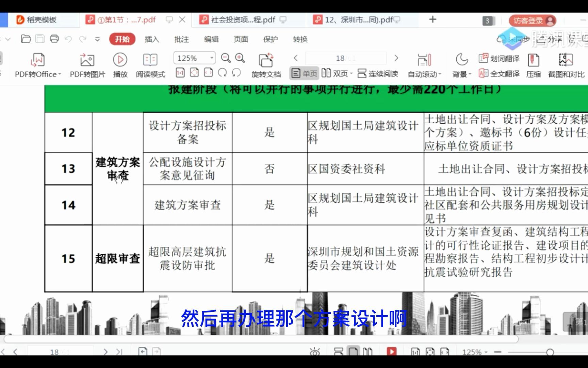Screen dimensions: 588x368
Task: Select table cell 超限高层建筑抗震设防审批
Action: [187, 258]
